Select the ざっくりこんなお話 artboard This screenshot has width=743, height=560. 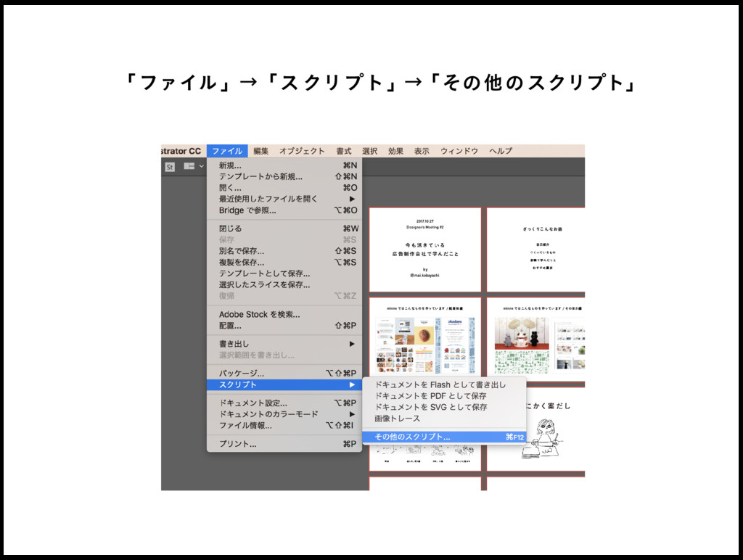(536, 250)
